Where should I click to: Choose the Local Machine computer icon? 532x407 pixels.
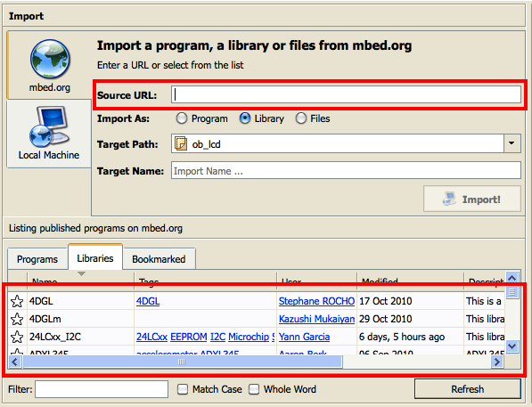pyautogui.click(x=50, y=126)
